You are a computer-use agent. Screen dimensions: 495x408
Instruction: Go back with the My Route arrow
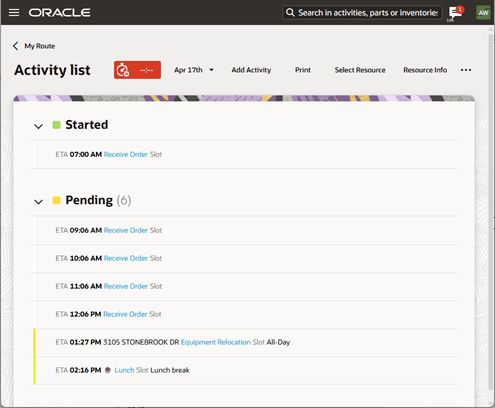[16, 46]
